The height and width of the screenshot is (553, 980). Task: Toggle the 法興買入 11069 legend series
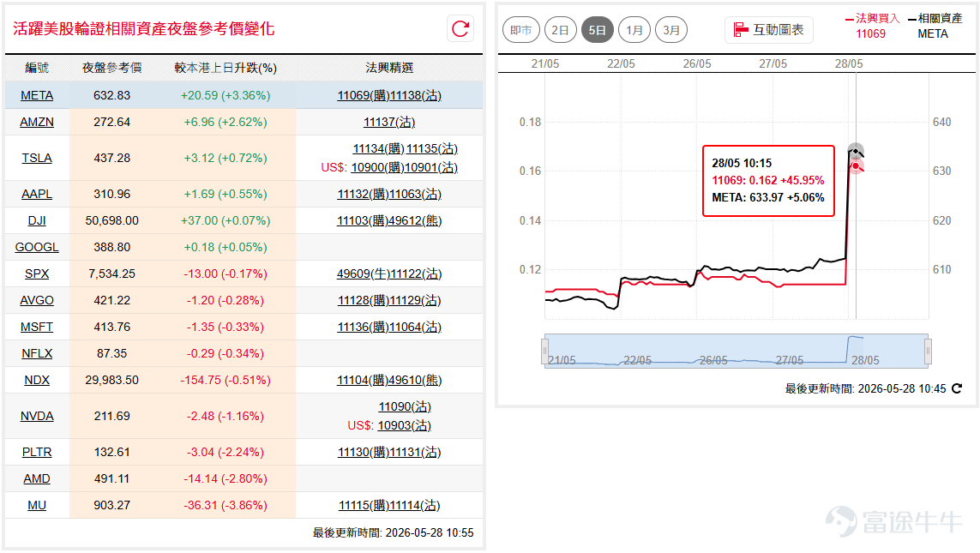tap(871, 26)
